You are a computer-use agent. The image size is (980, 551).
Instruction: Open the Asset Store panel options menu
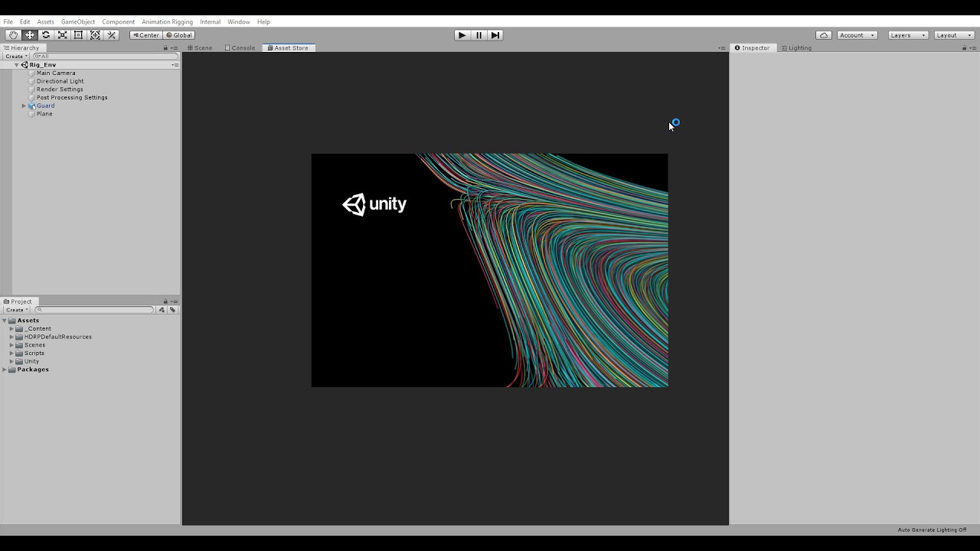[x=721, y=48]
